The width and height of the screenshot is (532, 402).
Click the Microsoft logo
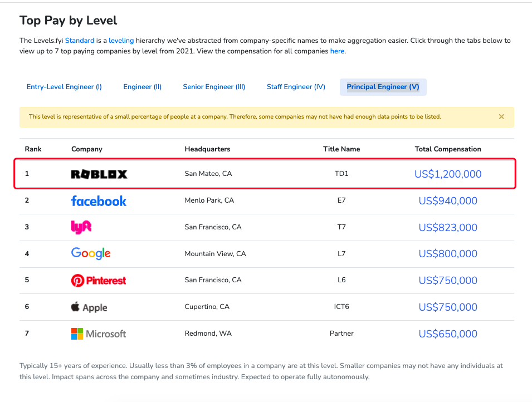(99, 334)
